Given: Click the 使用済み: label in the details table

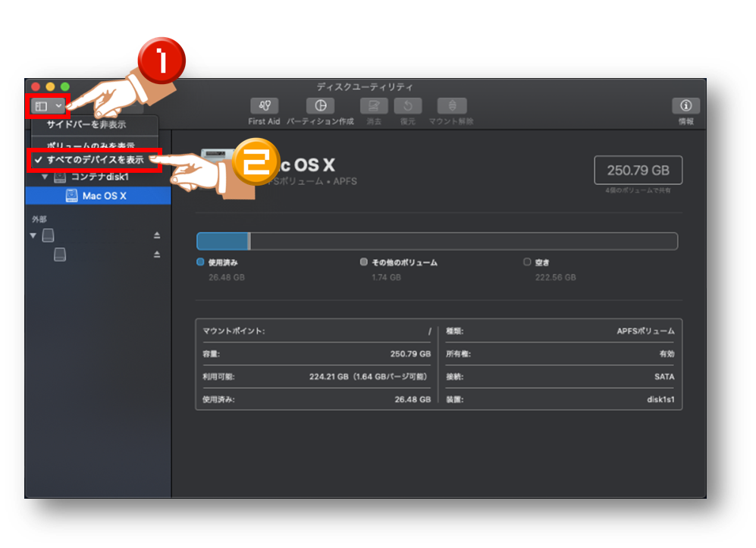Looking at the screenshot, I should coord(218,399).
